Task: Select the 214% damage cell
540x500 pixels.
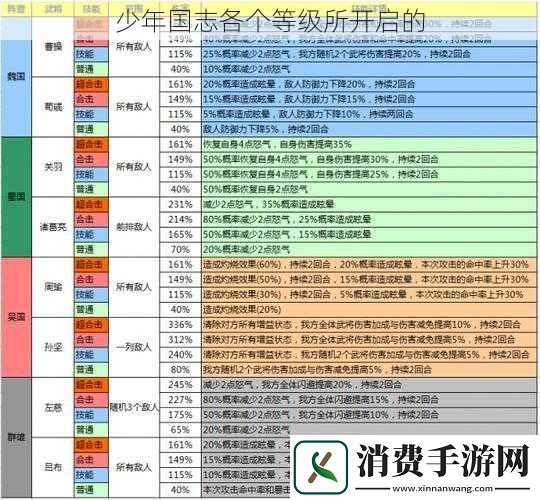Action: click(180, 219)
